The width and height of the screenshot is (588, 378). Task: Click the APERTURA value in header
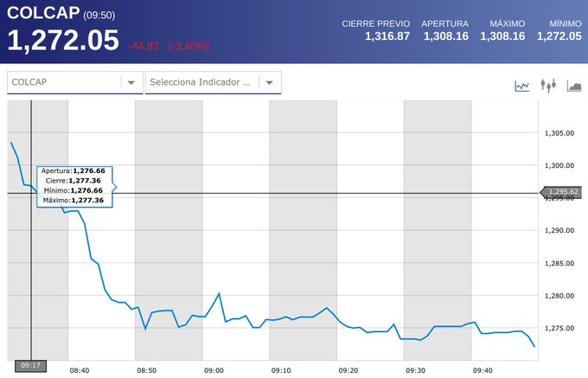click(446, 36)
